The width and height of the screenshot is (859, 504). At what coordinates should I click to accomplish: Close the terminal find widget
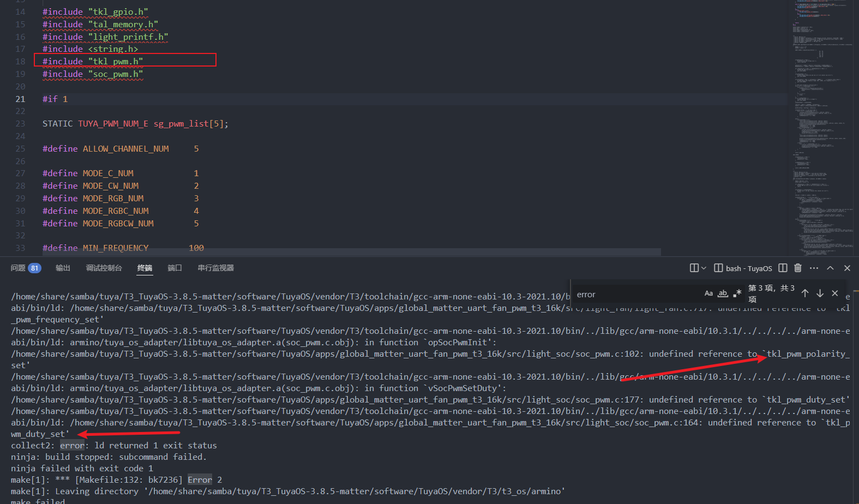tap(834, 293)
